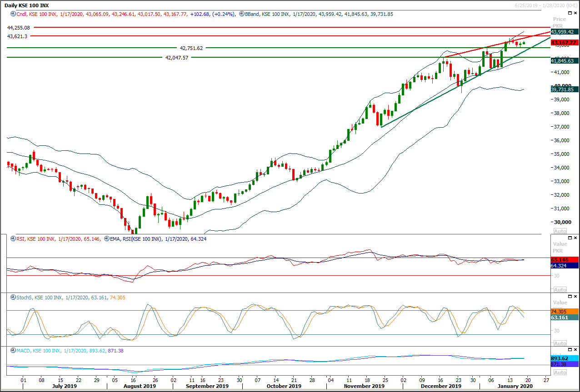
Task: Click the clock icon beside the BBand label
Action: [x=241, y=14]
